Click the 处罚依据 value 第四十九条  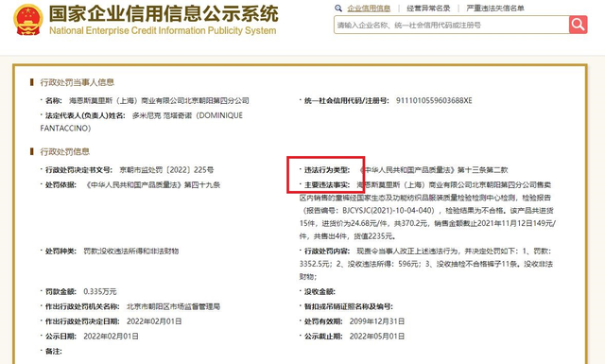pyautogui.click(x=201, y=185)
